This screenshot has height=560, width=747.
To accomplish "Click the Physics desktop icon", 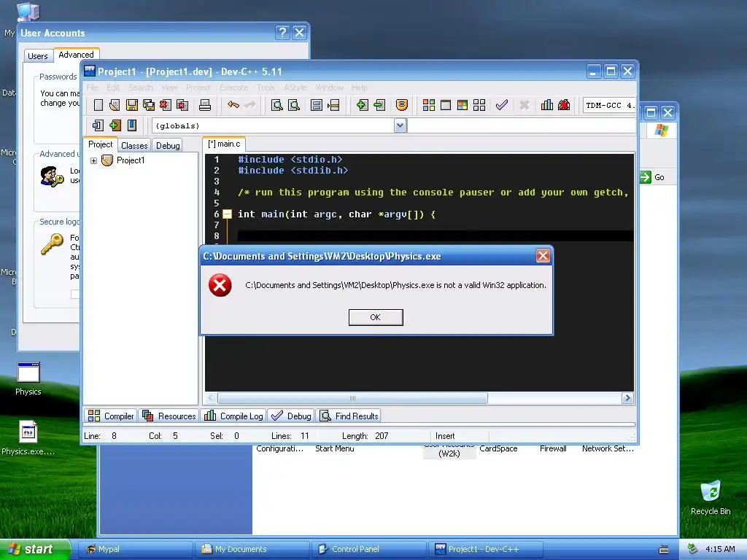I will pos(28,379).
